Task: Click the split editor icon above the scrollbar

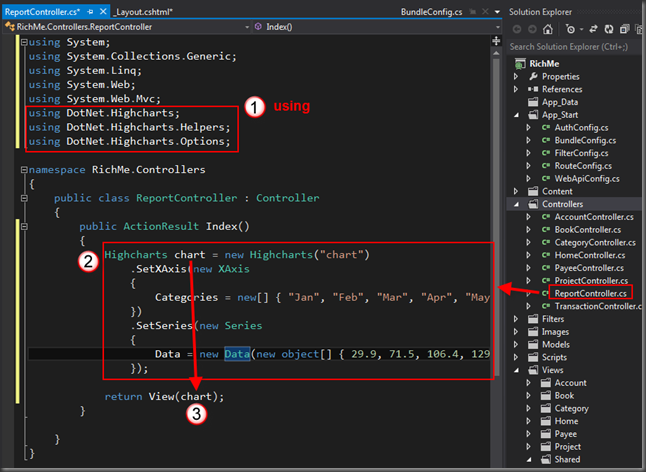Action: 496,40
